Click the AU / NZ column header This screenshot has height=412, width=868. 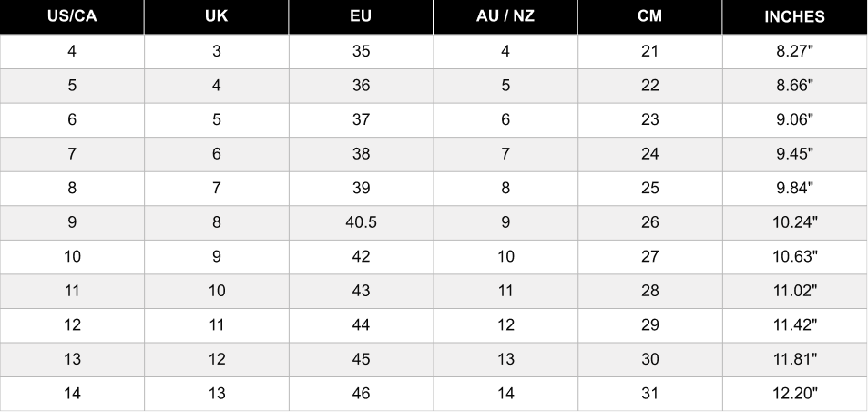(x=505, y=16)
